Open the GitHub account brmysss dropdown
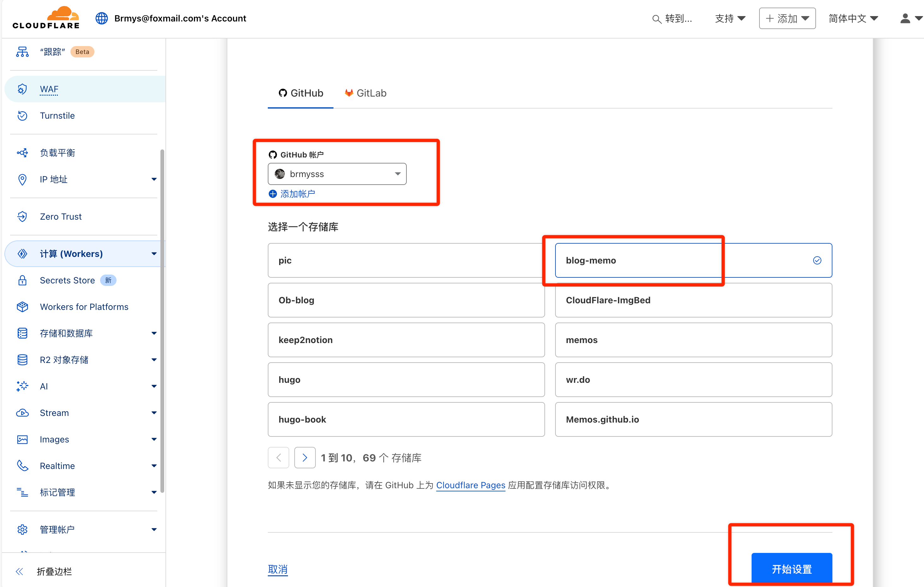Screen dimensions: 924x587 tap(337, 174)
